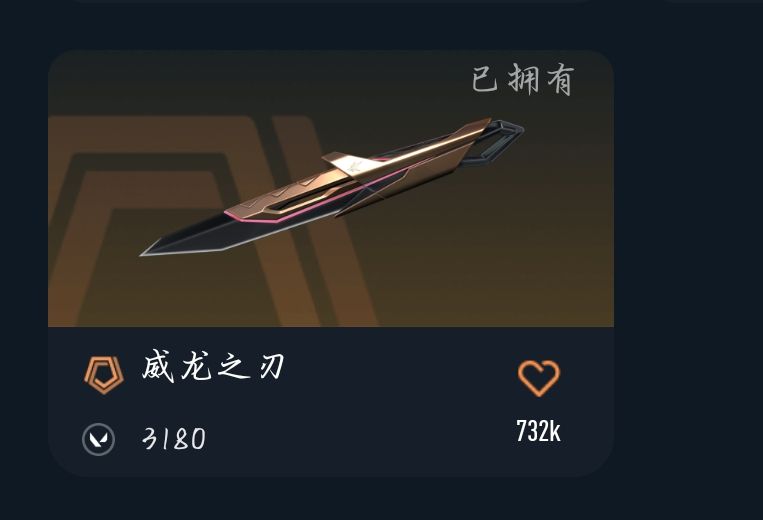This screenshot has width=763, height=520.
Task: Open the 威龙之刃 skin name
Action: click(x=213, y=366)
